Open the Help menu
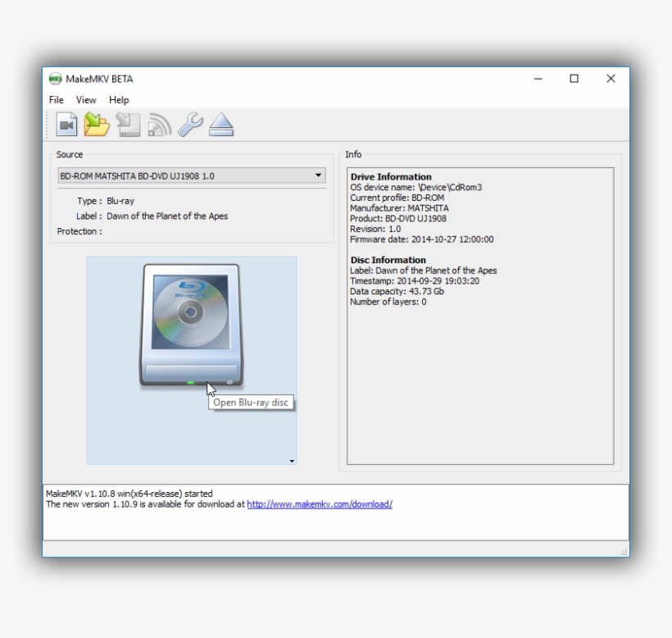The height and width of the screenshot is (638, 672). (x=118, y=99)
